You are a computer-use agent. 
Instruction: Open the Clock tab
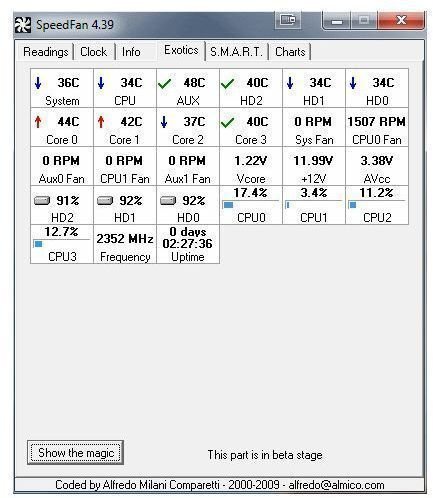point(94,52)
